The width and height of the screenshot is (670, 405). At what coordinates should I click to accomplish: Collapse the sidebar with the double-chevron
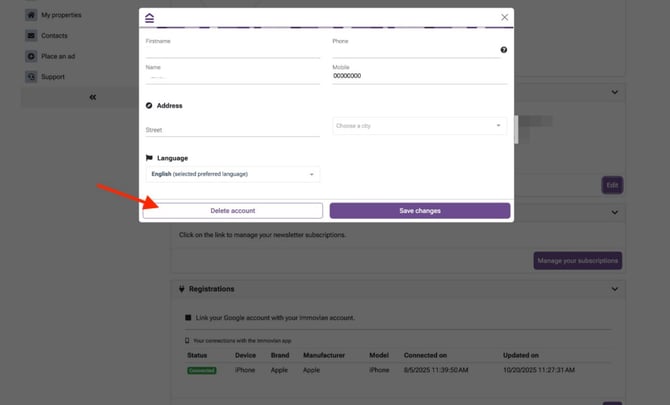click(93, 97)
